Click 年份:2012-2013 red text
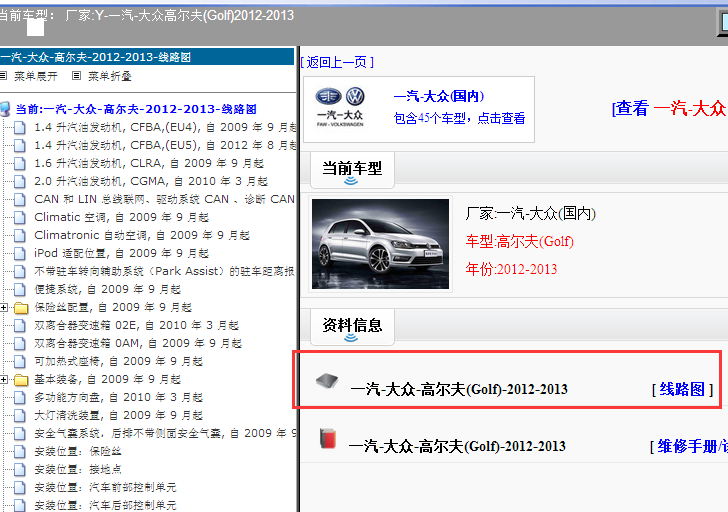Image resolution: width=728 pixels, height=512 pixels. pos(511,269)
